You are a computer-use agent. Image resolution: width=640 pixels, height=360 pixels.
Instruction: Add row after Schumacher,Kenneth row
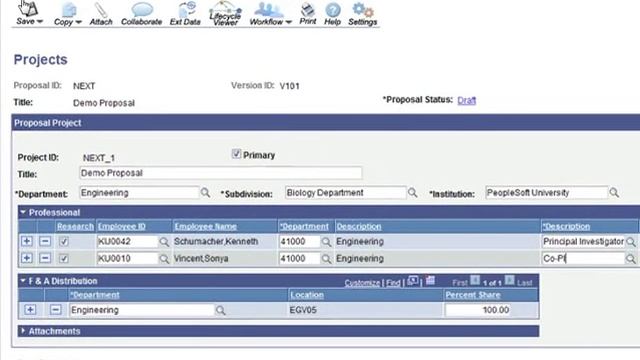coord(27,241)
